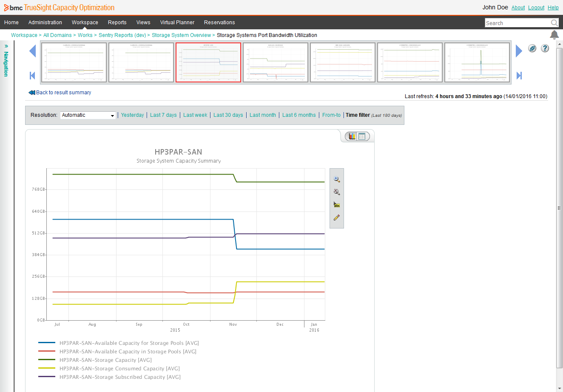Jump to last thumbnail page

(519, 76)
